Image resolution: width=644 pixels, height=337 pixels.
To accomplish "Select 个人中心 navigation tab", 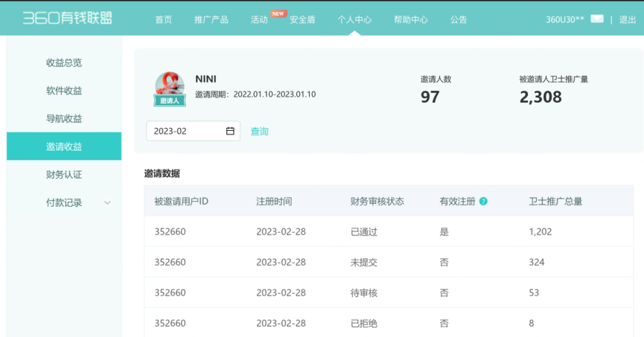I will (x=354, y=20).
